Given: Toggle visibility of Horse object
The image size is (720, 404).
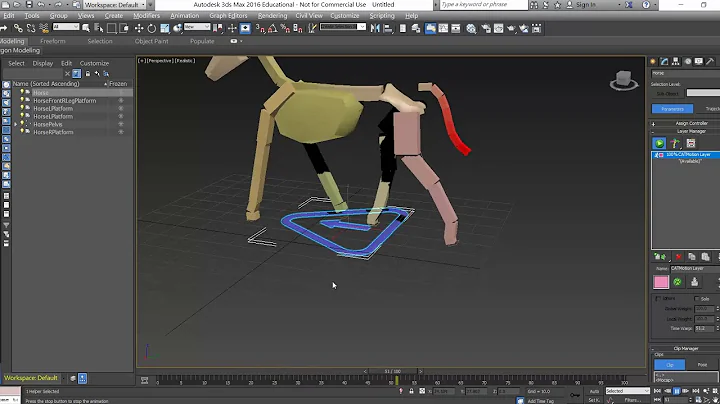Looking at the screenshot, I should pos(22,92).
